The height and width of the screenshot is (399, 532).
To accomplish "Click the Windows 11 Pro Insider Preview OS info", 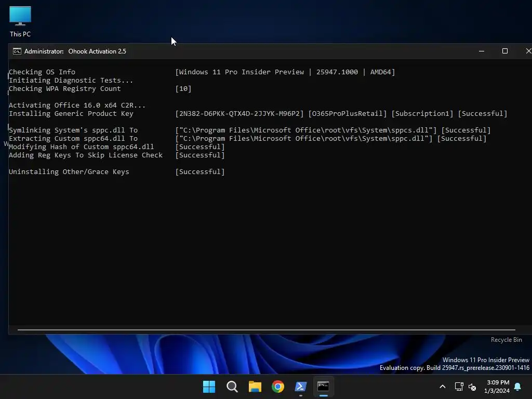I will point(285,72).
